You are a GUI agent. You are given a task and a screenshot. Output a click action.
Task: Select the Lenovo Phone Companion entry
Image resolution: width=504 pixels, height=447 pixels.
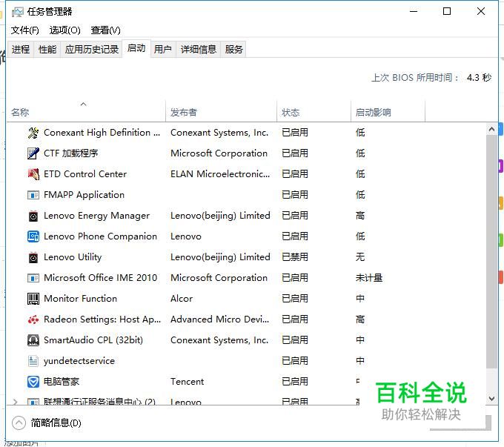[x=100, y=236]
